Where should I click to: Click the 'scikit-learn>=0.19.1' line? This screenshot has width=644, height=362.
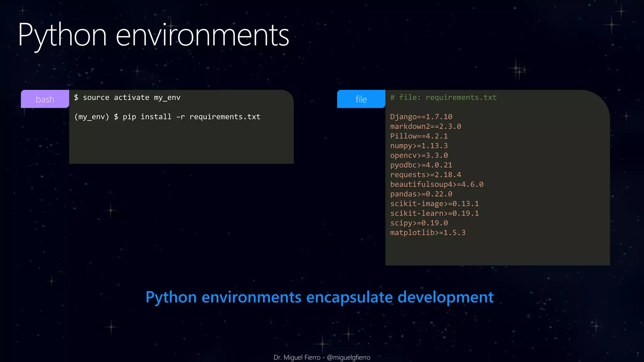tap(435, 213)
